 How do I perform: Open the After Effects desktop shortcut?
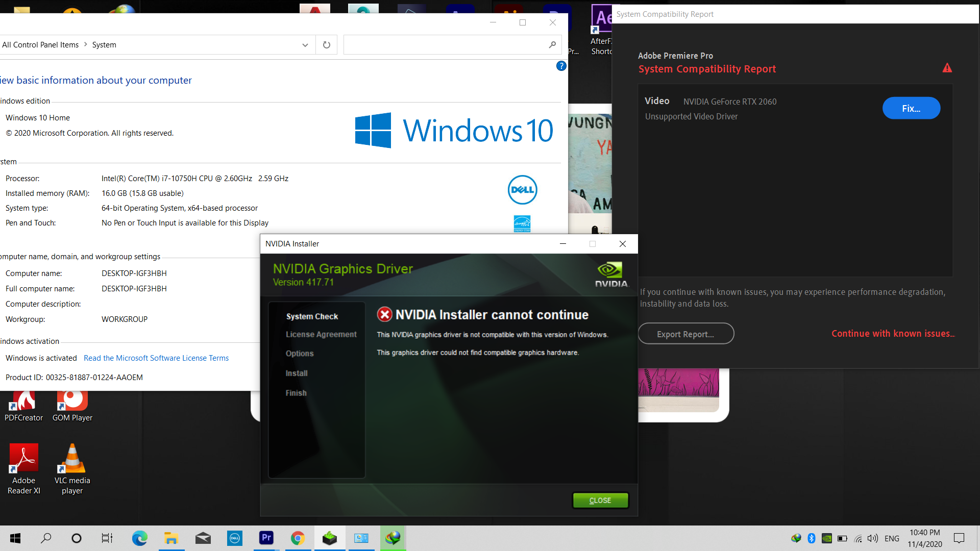[x=601, y=30]
